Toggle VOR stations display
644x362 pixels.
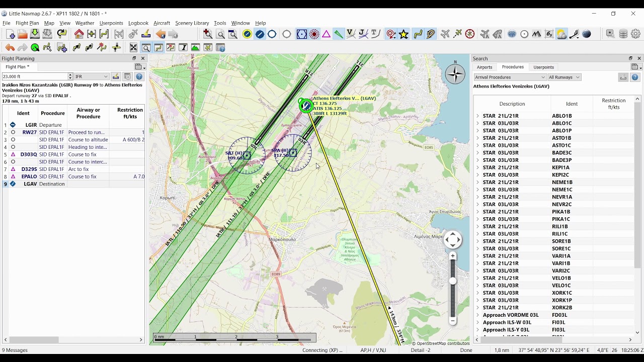[x=301, y=34]
